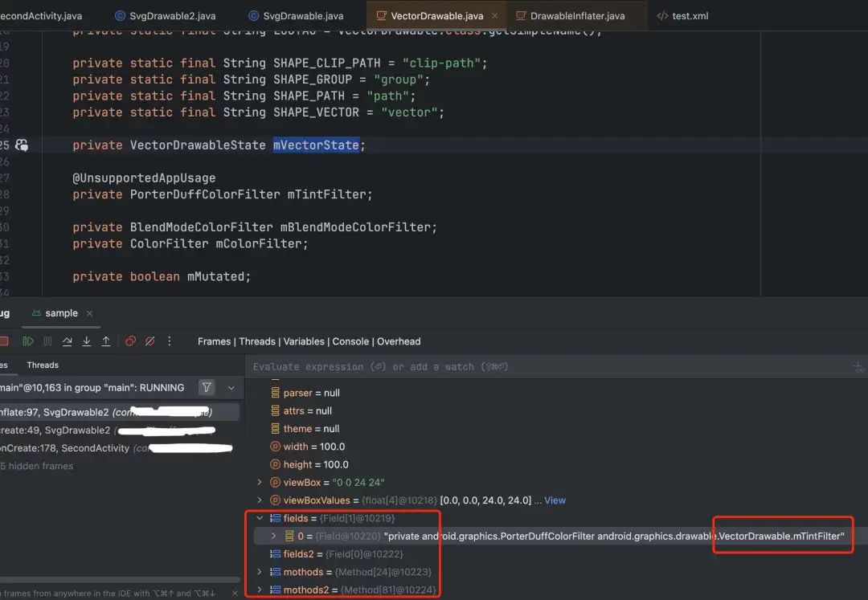
Task: Open the Overhead layout label
Action: (399, 341)
